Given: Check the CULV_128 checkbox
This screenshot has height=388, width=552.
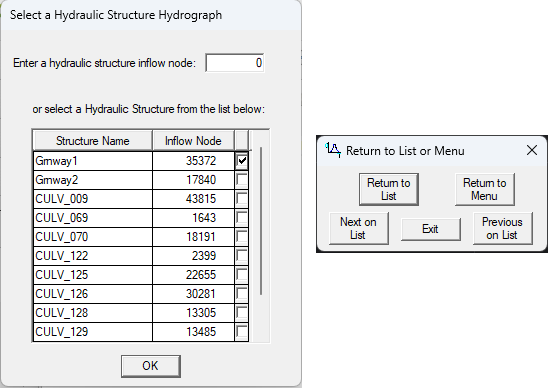Looking at the screenshot, I should 242,313.
